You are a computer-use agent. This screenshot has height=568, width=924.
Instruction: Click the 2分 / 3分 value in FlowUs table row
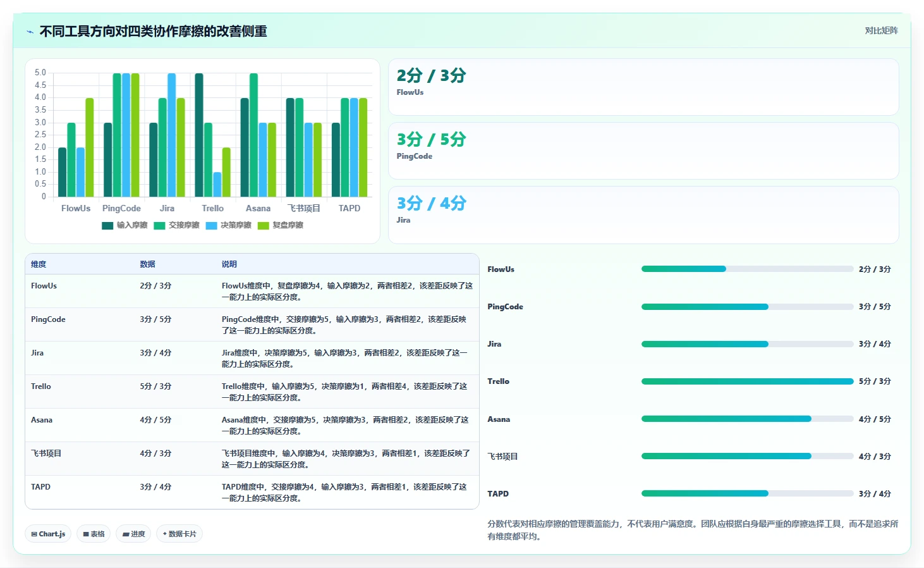(155, 286)
